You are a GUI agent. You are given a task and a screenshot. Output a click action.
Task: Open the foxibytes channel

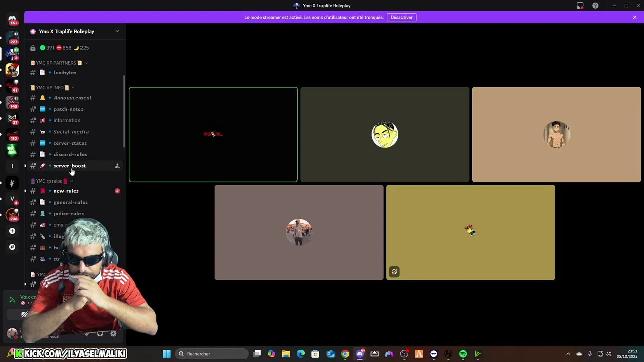click(74, 73)
